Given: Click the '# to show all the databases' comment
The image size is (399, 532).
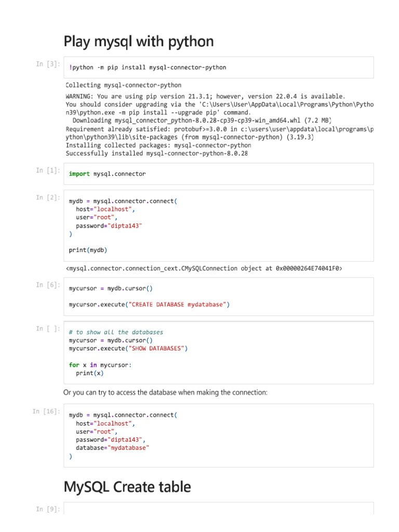Looking at the screenshot, I should pyautogui.click(x=116, y=332).
